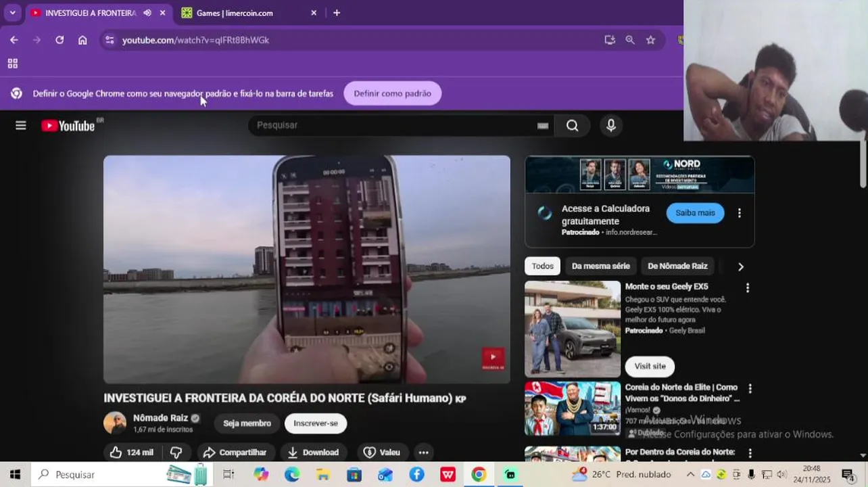868x487 pixels.
Task: Go back with browser back arrow
Action: point(14,40)
